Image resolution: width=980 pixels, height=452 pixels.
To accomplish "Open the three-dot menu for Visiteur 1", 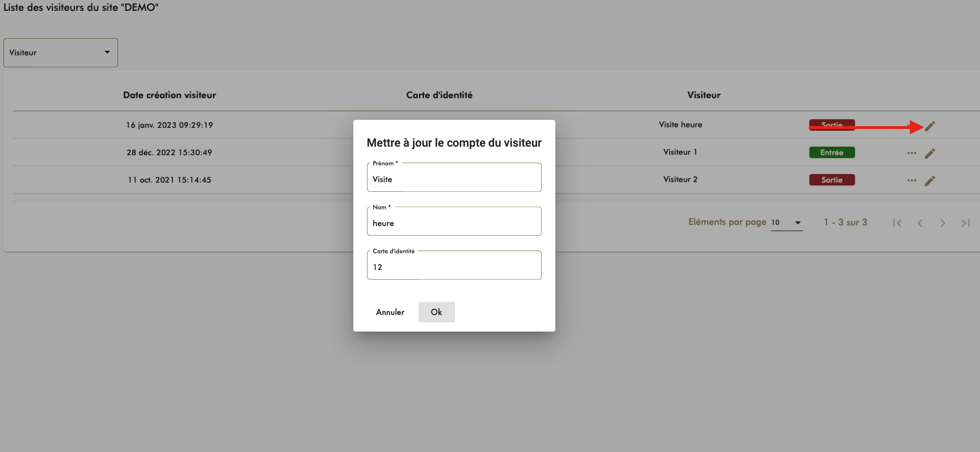I will 912,153.
